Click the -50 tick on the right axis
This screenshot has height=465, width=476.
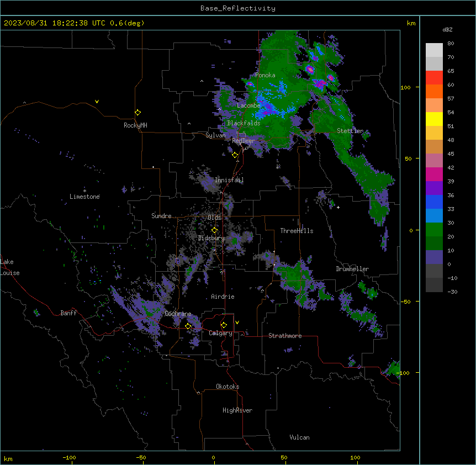pos(405,302)
